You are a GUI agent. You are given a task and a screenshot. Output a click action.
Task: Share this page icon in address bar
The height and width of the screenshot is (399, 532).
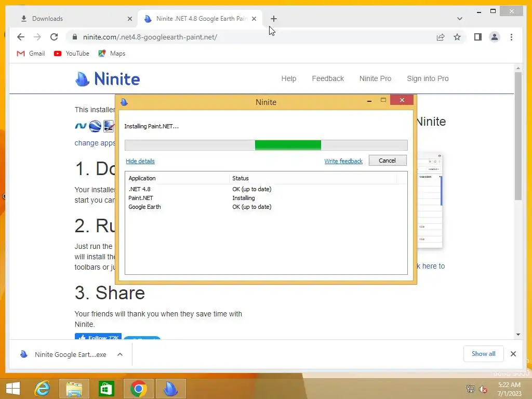(441, 37)
